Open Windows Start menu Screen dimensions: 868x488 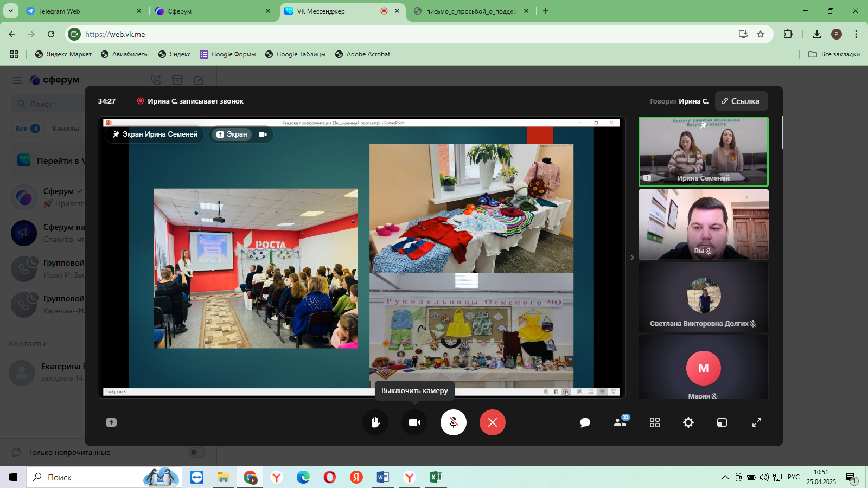tap(13, 477)
